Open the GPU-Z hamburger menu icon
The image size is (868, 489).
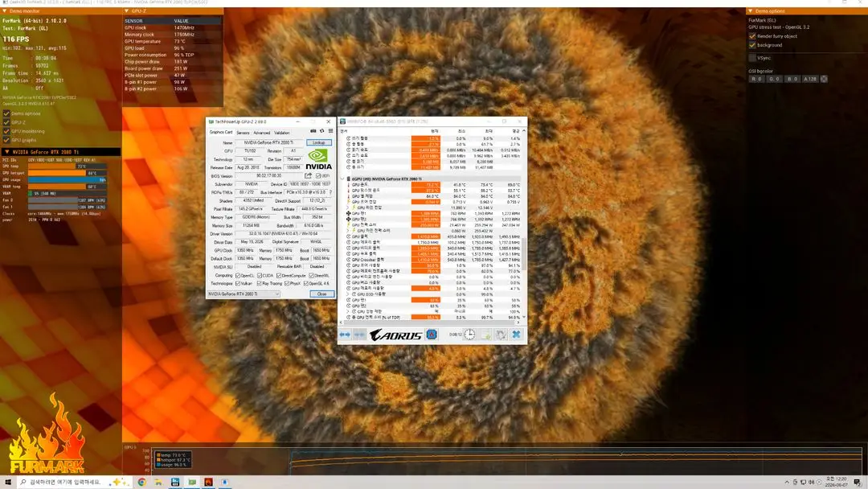[330, 131]
